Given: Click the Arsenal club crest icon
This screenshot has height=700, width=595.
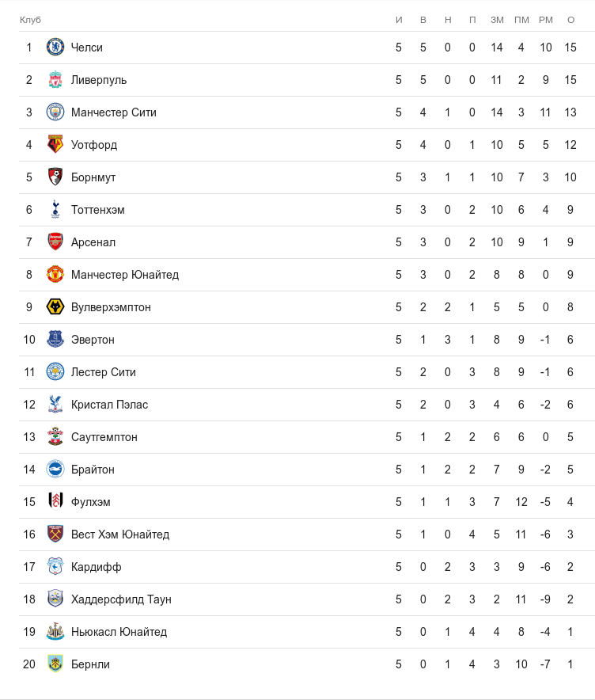Looking at the screenshot, I should 55,242.
